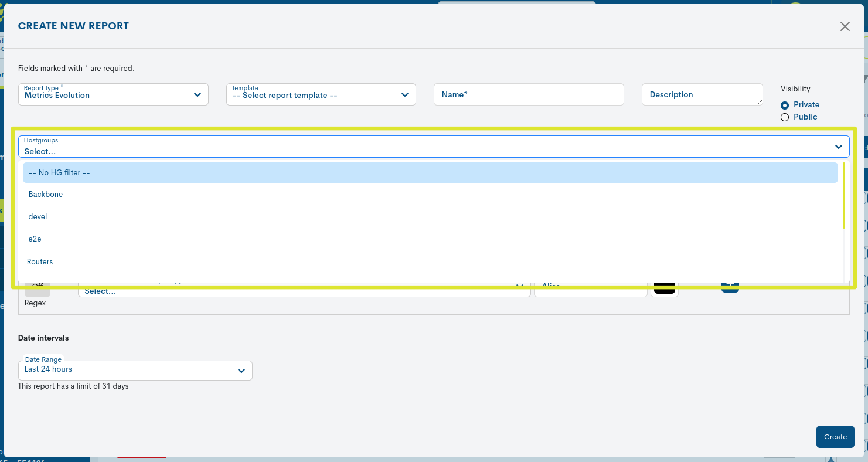The width and height of the screenshot is (868, 462).
Task: Collapse the Hostgroups dropdown chevron
Action: pyautogui.click(x=839, y=147)
